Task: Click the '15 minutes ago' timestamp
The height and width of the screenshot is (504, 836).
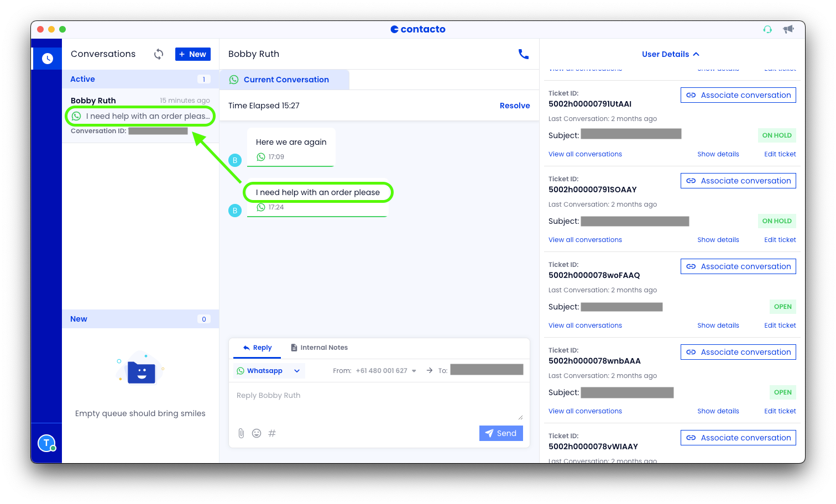Action: click(185, 101)
